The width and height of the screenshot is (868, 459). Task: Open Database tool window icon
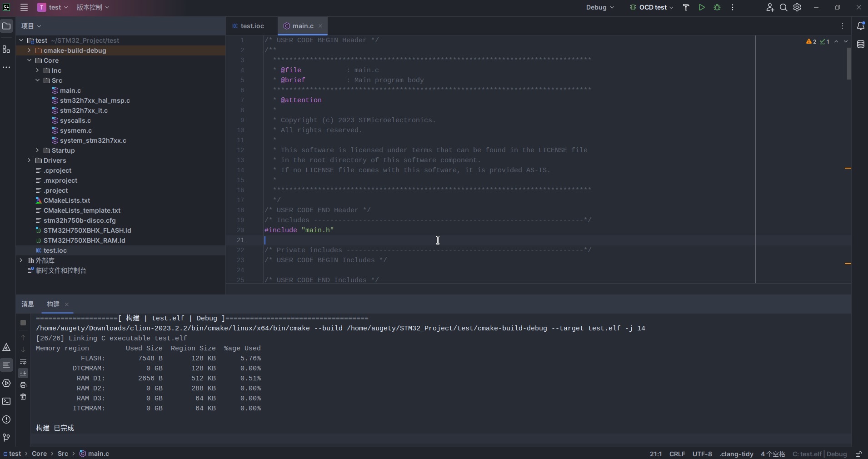pos(861,44)
